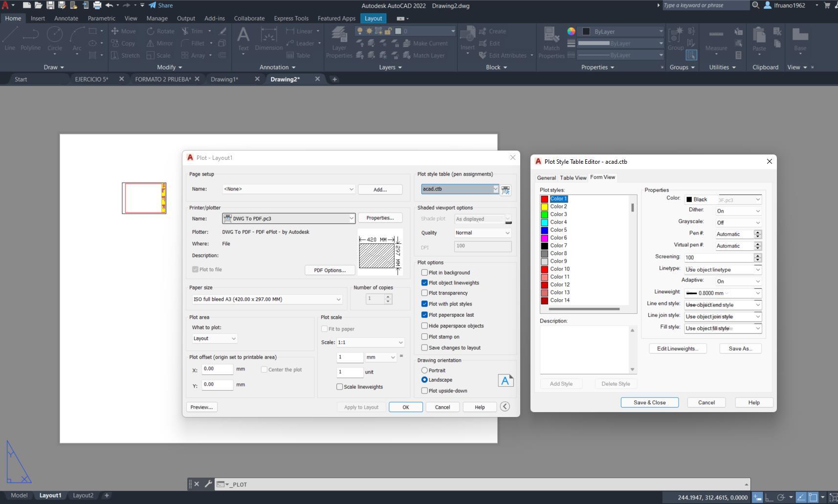Click the Plot printer icon in quick access toolbar
The image size is (838, 504).
point(97,5)
